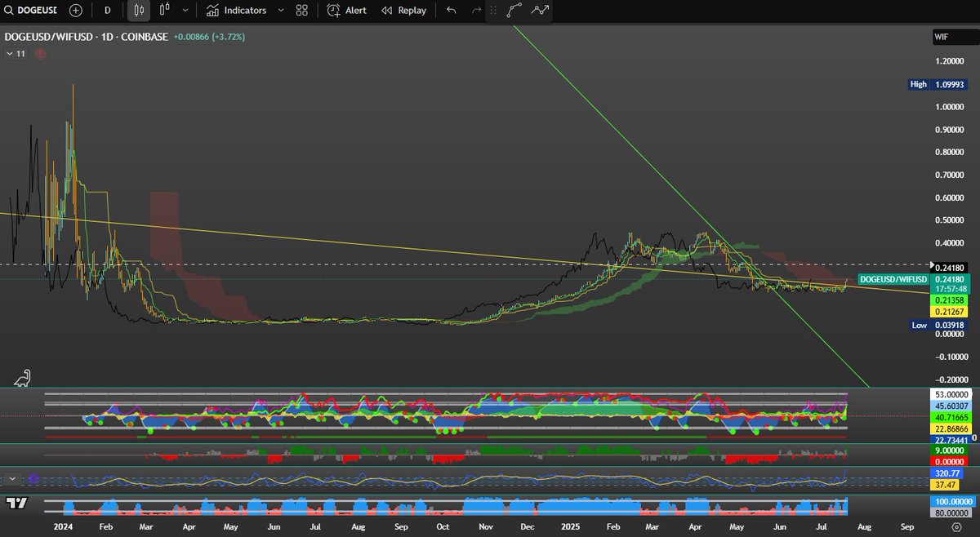
Task: Expand the chart type dropdown arrow
Action: 185,11
